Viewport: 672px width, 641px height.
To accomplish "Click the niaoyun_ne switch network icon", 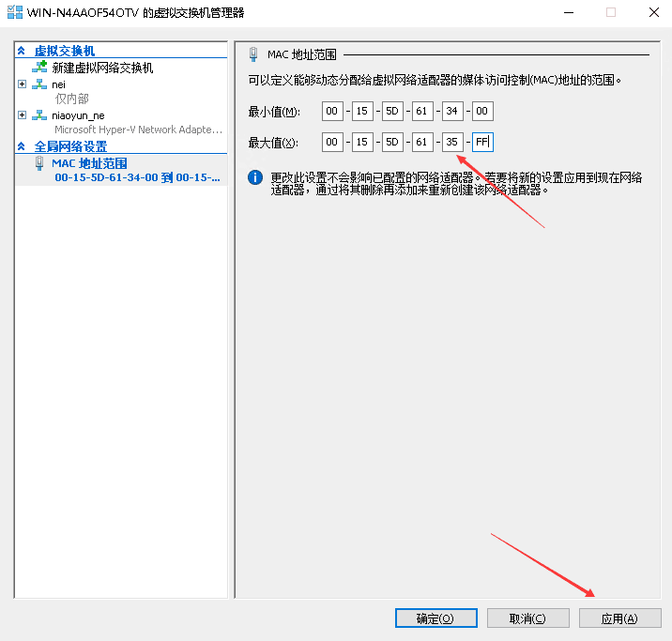I will [x=39, y=115].
